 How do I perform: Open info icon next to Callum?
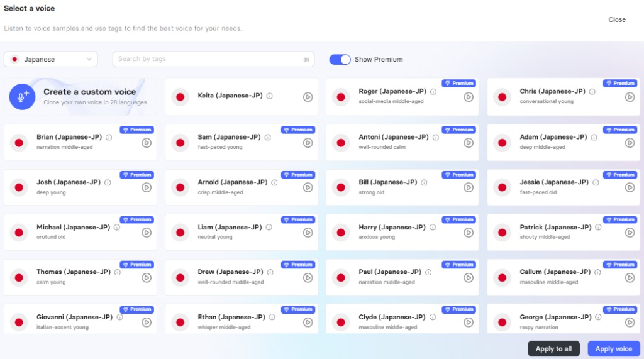597,272
